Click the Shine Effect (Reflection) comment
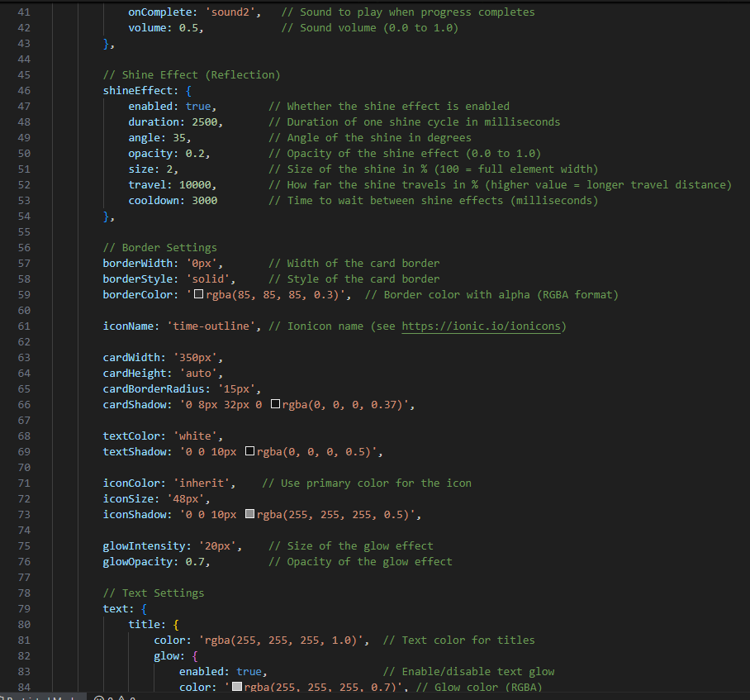The height and width of the screenshot is (700, 750). pos(192,75)
